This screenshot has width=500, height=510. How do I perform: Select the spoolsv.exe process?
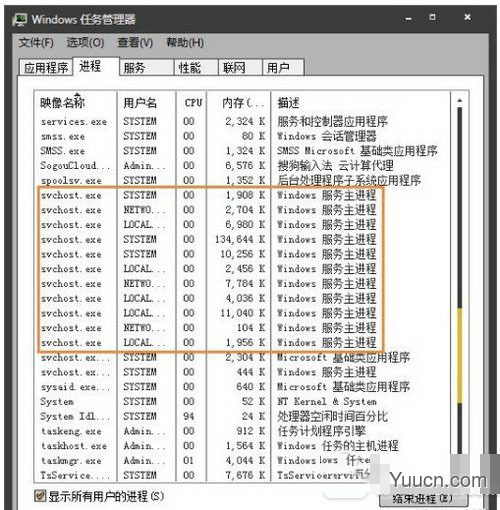pos(242,180)
